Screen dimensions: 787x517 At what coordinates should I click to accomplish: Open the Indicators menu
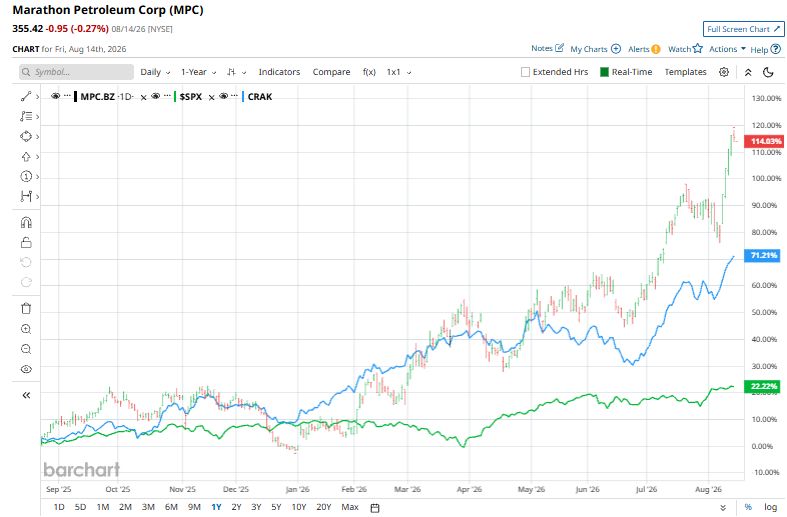(x=279, y=72)
